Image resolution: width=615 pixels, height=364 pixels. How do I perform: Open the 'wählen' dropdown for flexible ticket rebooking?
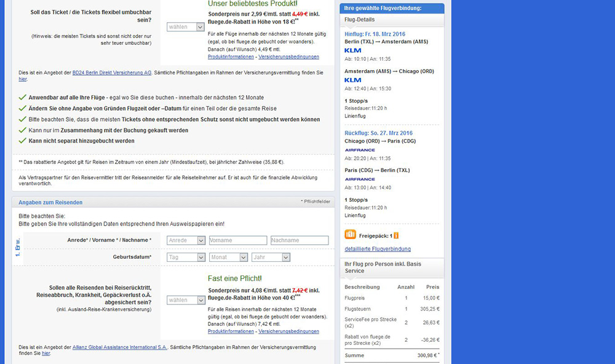[x=186, y=27]
